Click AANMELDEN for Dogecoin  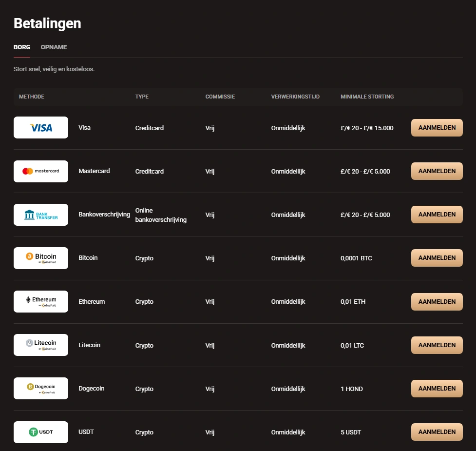point(437,388)
